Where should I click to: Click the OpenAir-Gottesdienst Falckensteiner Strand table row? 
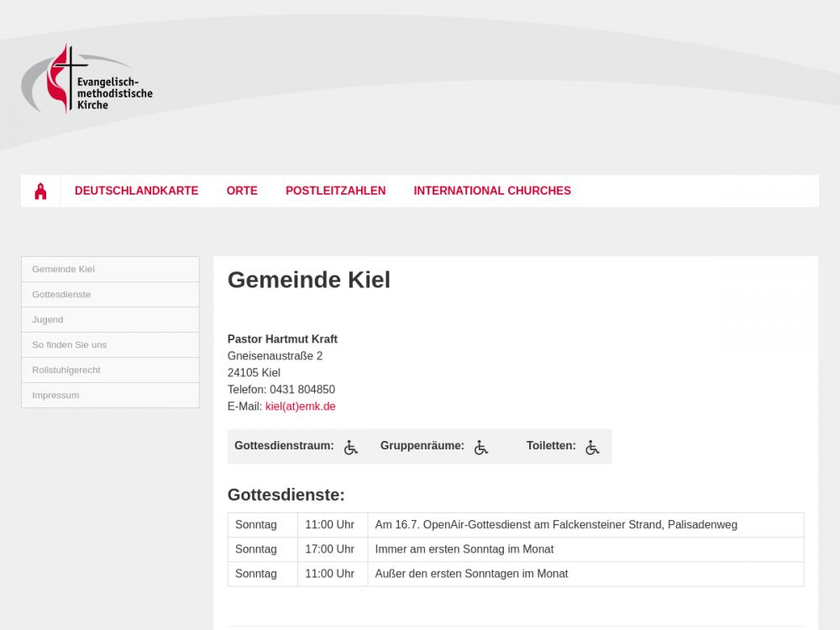pyautogui.click(x=555, y=525)
